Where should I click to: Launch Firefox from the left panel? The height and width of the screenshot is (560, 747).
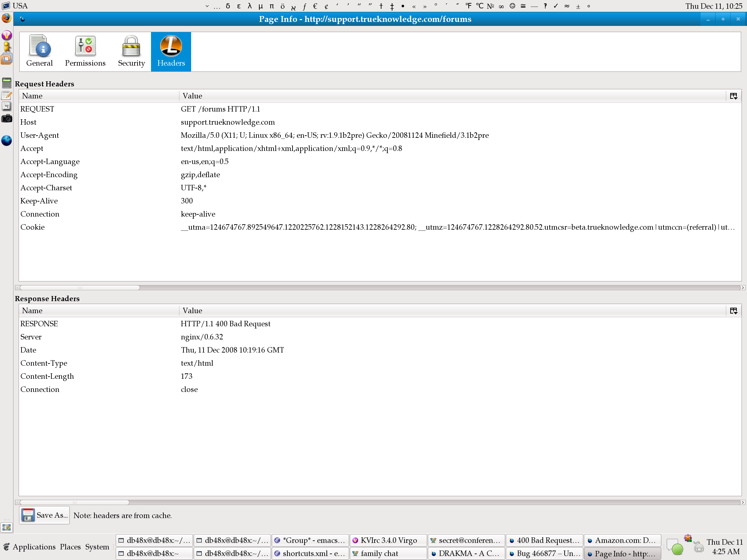tap(7, 18)
